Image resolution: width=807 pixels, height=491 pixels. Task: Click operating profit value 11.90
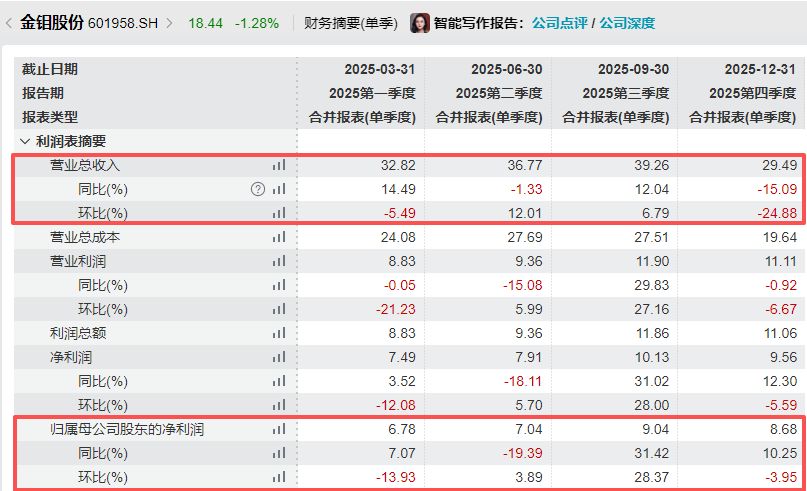pyautogui.click(x=653, y=261)
